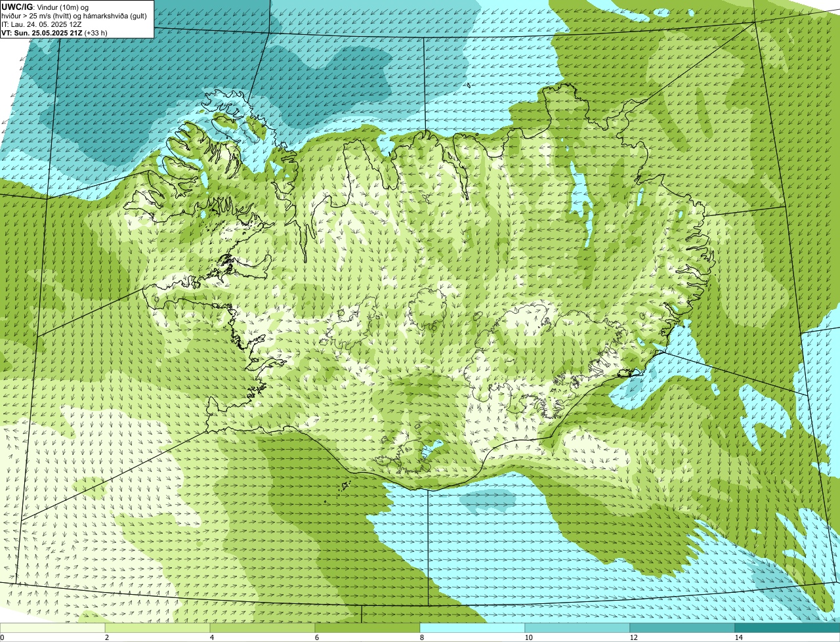The image size is (840, 642).
Task: Click the "14" label on the color scale
Action: pos(738,637)
